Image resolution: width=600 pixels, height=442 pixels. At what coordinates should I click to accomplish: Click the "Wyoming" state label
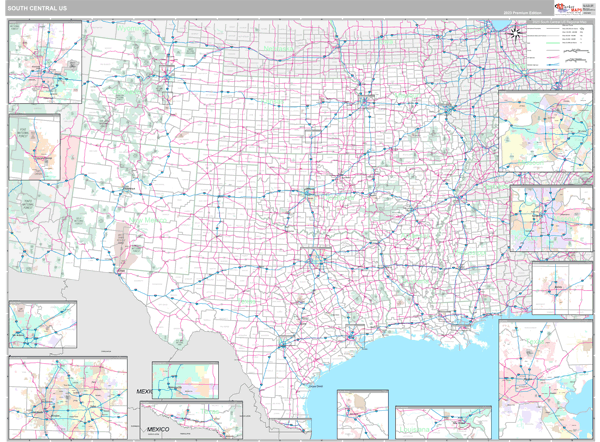pyautogui.click(x=131, y=29)
